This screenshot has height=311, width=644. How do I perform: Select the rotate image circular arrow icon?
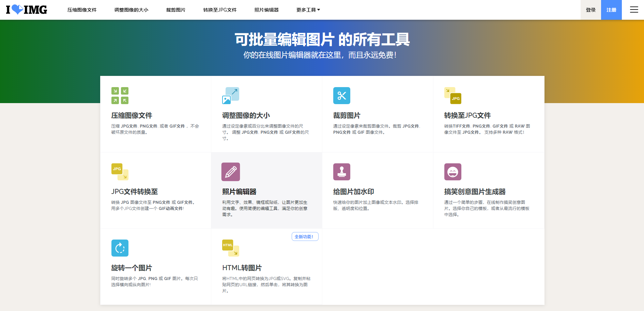[120, 248]
